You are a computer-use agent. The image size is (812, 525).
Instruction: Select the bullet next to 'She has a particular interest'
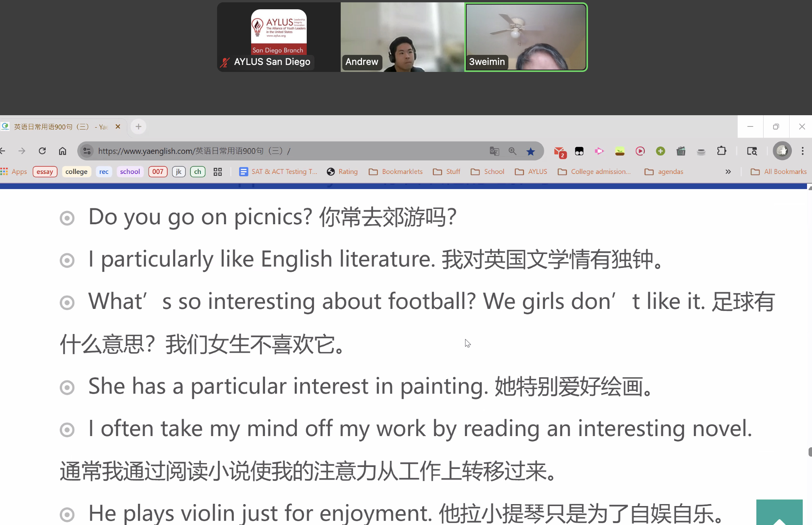67,387
